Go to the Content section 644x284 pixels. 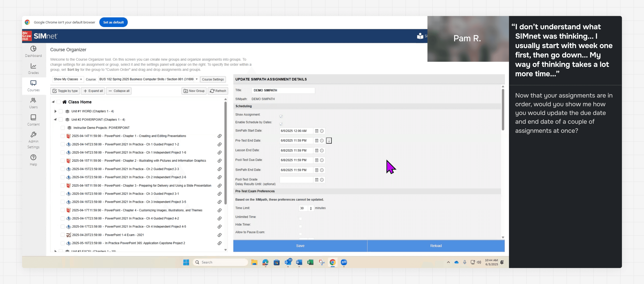33,120
